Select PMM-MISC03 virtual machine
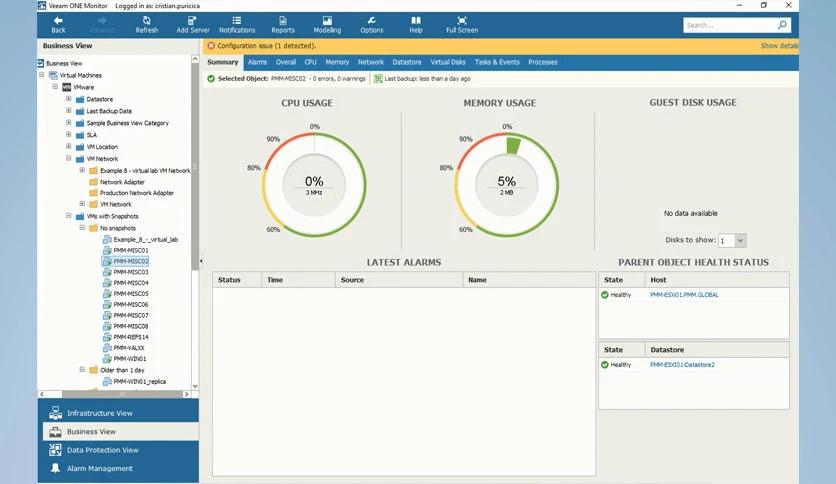 (131, 272)
